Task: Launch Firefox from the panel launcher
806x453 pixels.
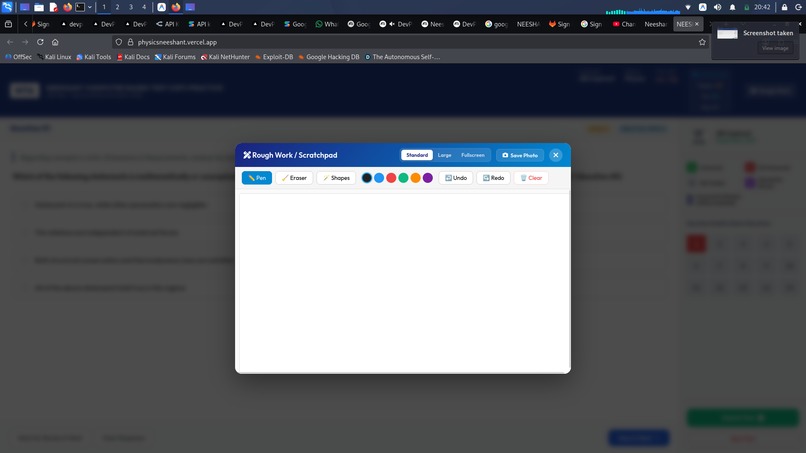Action: [67, 7]
